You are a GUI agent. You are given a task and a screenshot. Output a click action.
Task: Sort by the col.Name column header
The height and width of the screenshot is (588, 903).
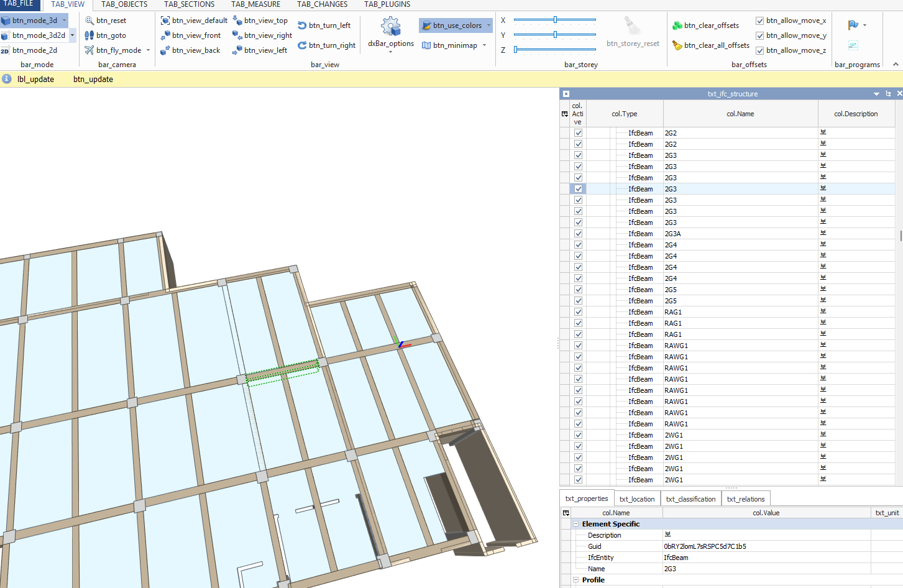coord(740,114)
